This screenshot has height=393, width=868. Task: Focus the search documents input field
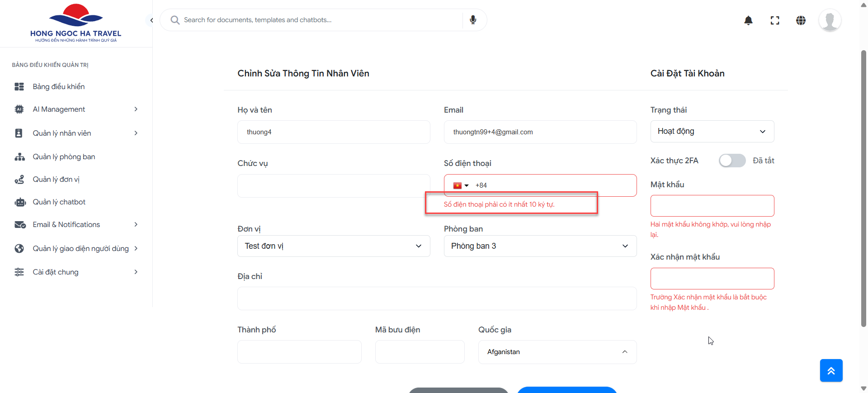[x=316, y=20]
